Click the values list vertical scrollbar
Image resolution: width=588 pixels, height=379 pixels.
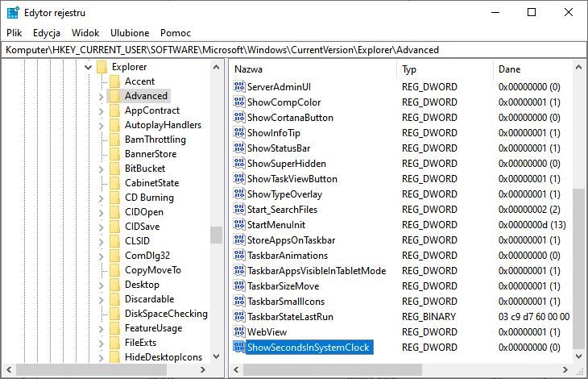(x=578, y=266)
